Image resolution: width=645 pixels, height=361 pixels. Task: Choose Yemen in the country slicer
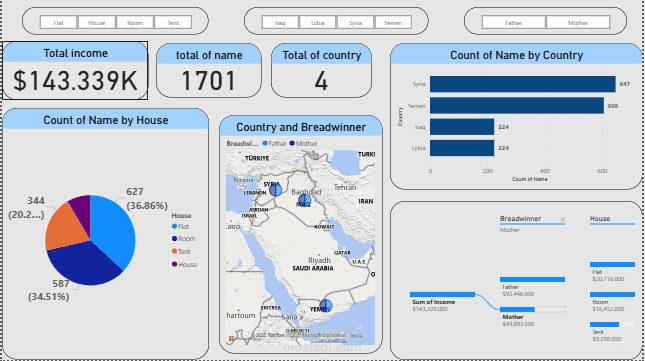pyautogui.click(x=393, y=22)
